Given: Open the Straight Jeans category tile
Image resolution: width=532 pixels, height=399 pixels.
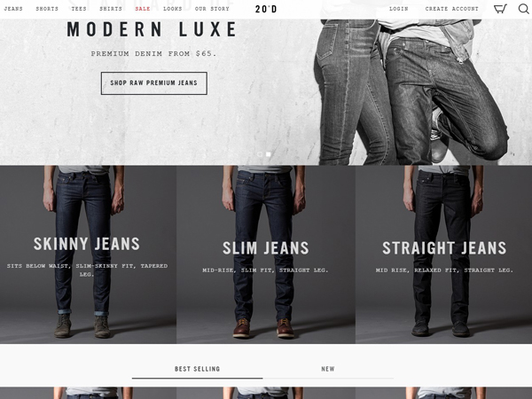Looking at the screenshot, I should point(444,254).
